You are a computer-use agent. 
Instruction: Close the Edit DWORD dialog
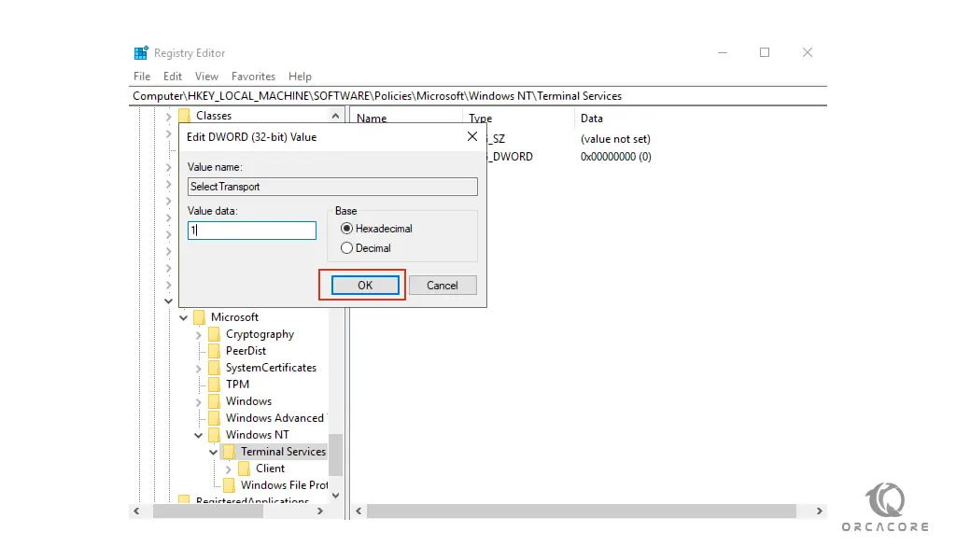coord(471,137)
